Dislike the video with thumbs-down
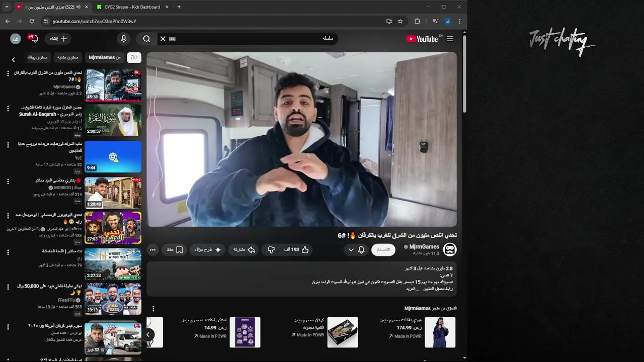The height and width of the screenshot is (362, 644). coord(271,249)
